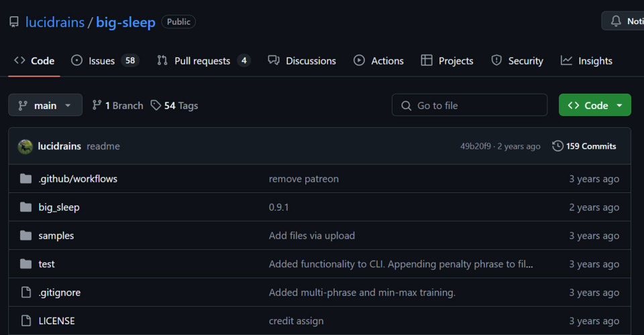The width and height of the screenshot is (644, 335).
Task: Click the folder icon next to samples
Action: [26, 236]
